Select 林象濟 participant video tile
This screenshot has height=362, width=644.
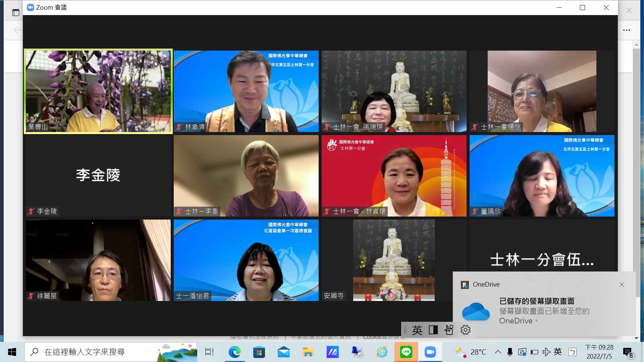[x=246, y=91]
